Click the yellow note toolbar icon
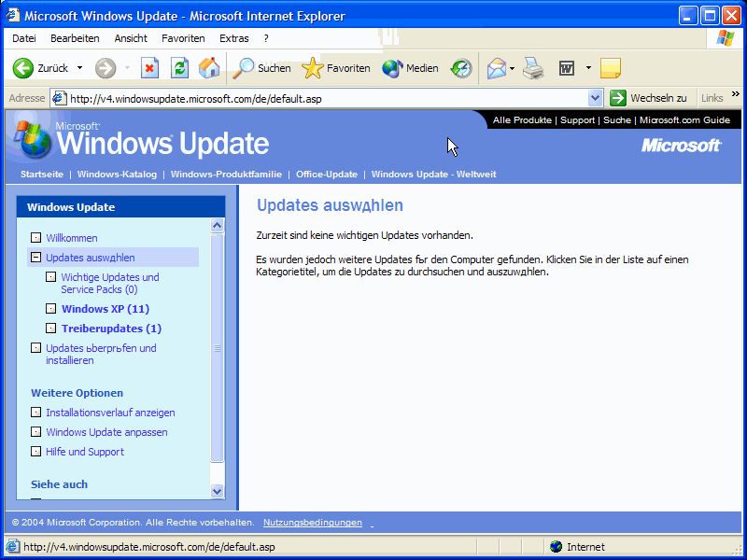Screen dimensions: 747x560 611,68
